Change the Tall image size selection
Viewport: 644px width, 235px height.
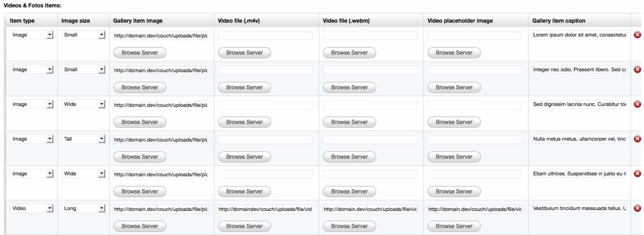coord(83,139)
